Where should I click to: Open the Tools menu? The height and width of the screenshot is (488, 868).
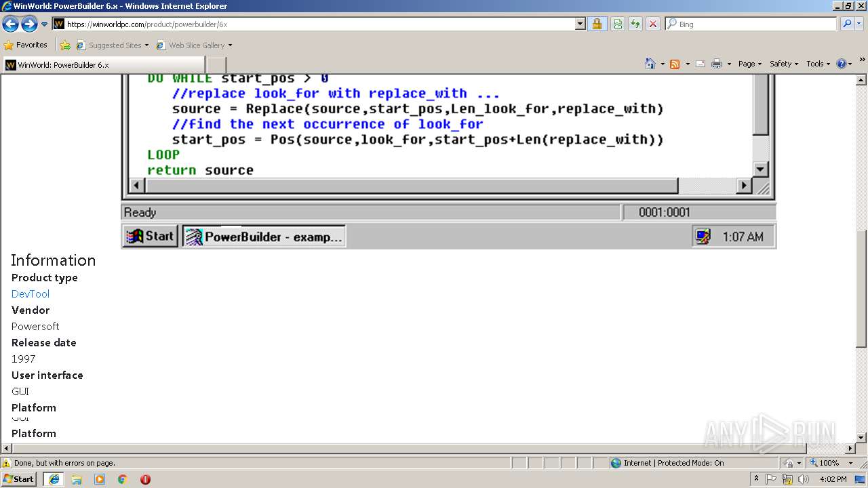click(818, 64)
